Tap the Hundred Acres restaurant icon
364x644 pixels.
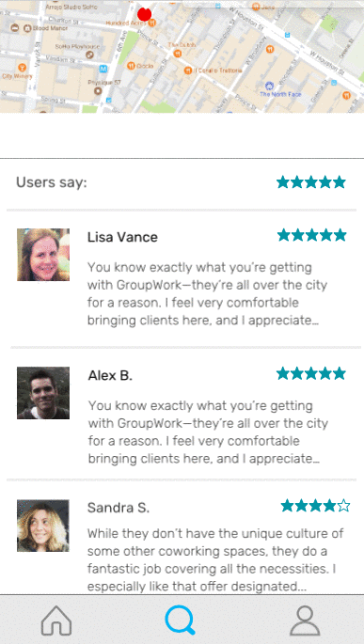152,23
